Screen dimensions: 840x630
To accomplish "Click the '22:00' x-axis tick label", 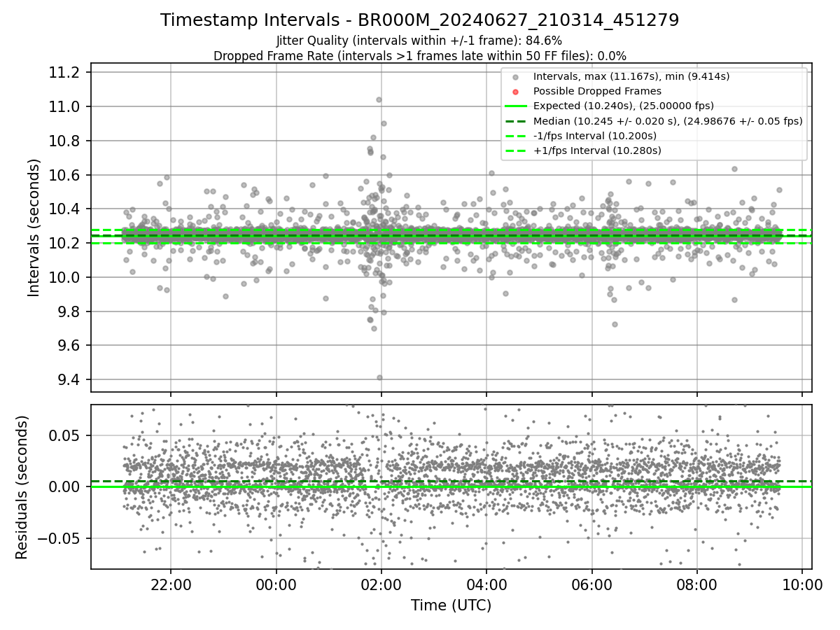I will click(171, 584).
